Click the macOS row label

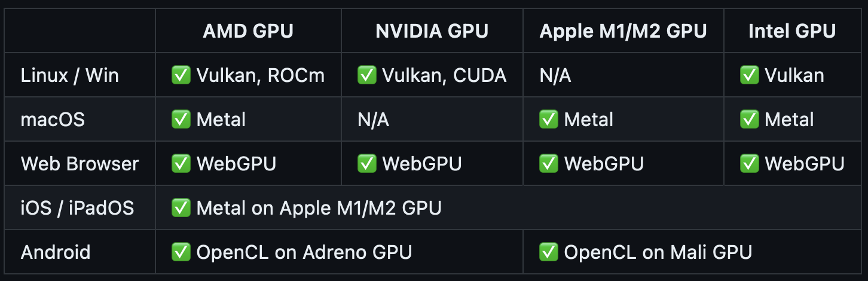click(x=53, y=120)
